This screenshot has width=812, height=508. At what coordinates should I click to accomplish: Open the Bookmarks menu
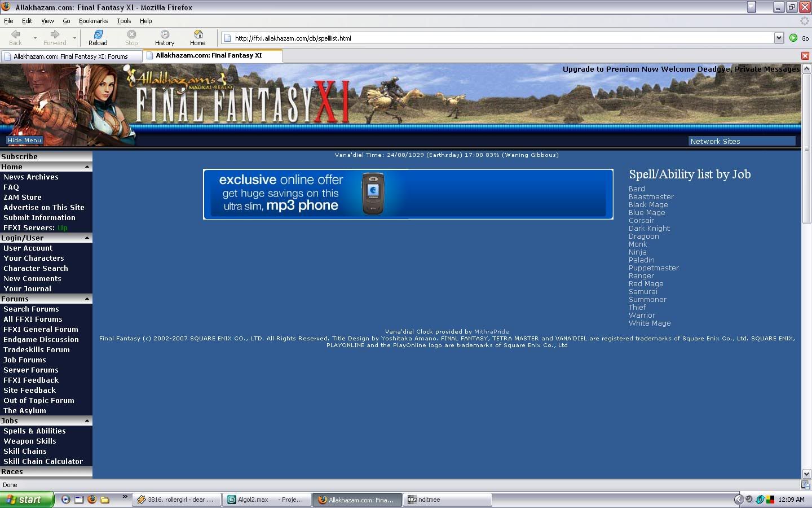pyautogui.click(x=93, y=21)
